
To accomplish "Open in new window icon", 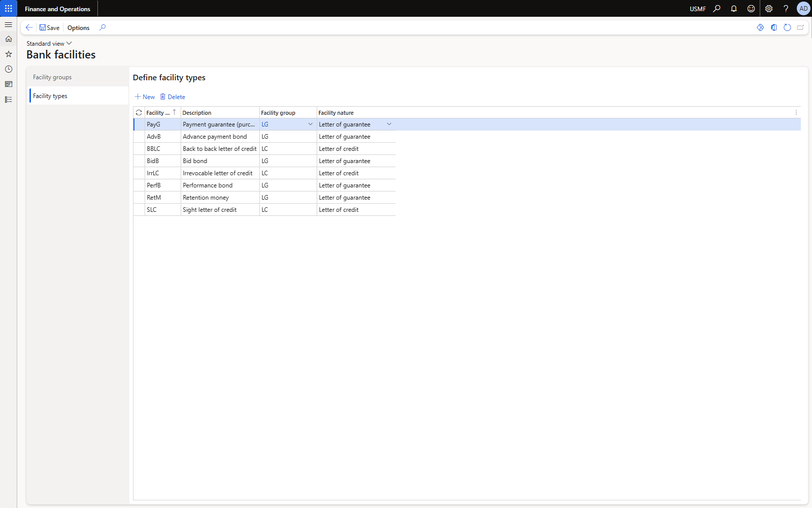I will click(x=800, y=27).
